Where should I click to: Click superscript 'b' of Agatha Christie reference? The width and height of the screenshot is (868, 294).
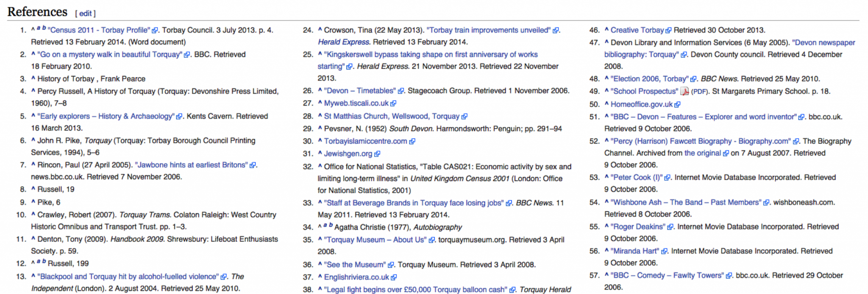(x=331, y=225)
